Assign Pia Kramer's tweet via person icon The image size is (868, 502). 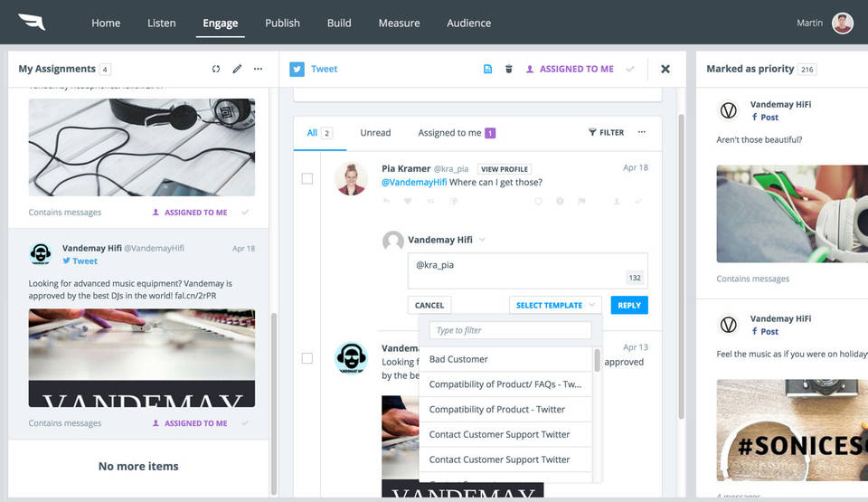tap(616, 201)
